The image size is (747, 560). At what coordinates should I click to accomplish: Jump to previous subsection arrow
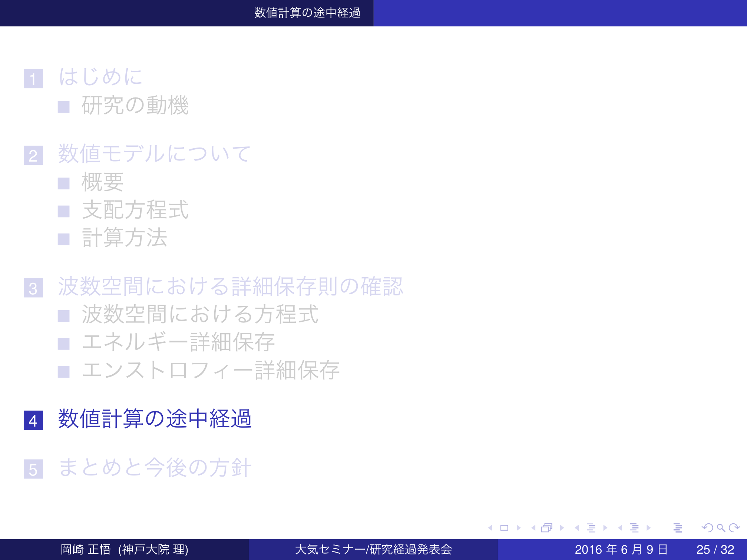pos(577,528)
